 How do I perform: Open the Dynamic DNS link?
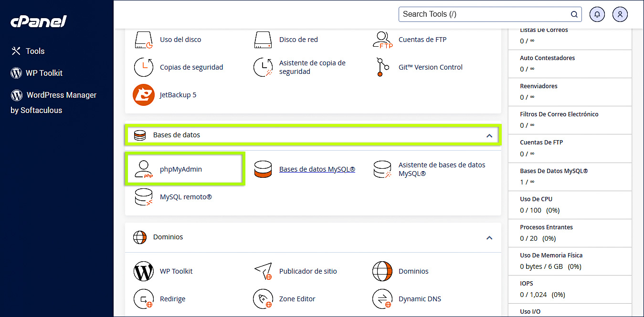click(420, 299)
